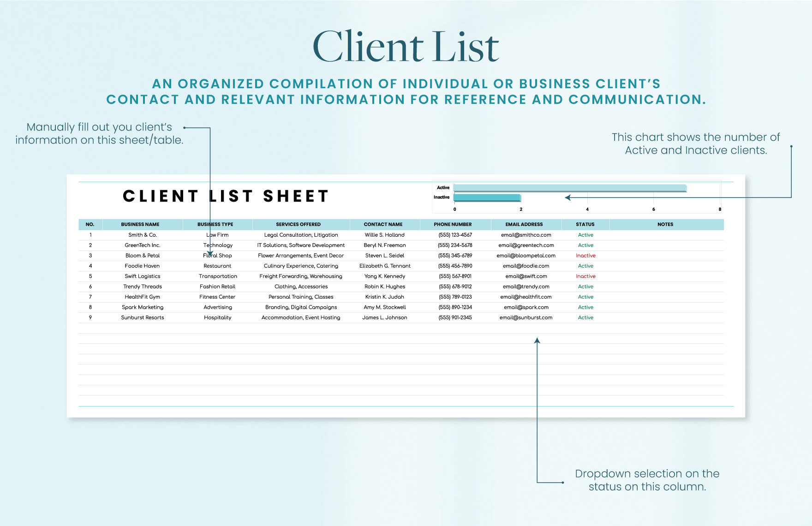Click the chart axis label 6
This screenshot has width=812, height=526.
point(653,209)
